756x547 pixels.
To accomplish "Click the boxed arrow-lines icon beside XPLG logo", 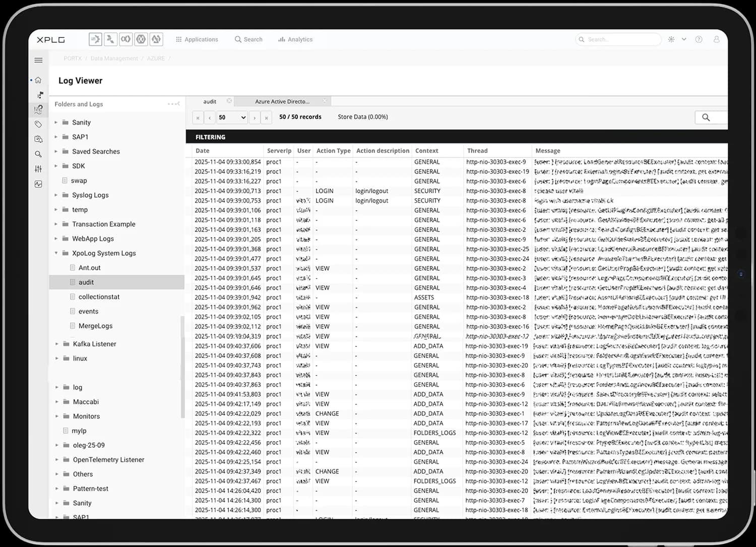I will click(95, 39).
